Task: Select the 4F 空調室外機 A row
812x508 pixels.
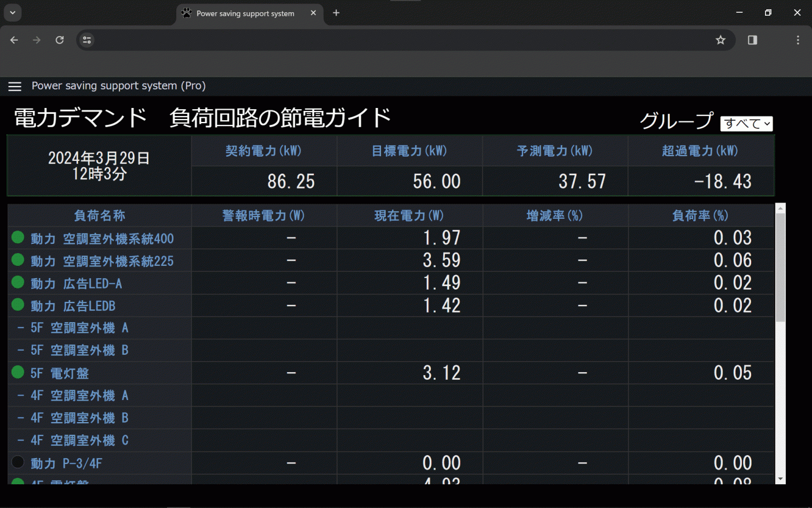Action: (x=391, y=395)
